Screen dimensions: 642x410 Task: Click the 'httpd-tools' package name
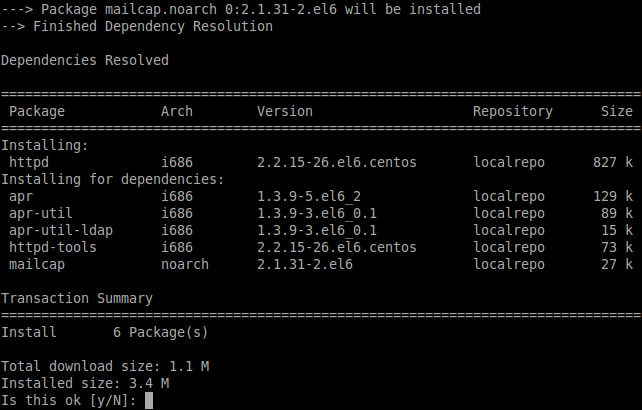pyautogui.click(x=52, y=247)
